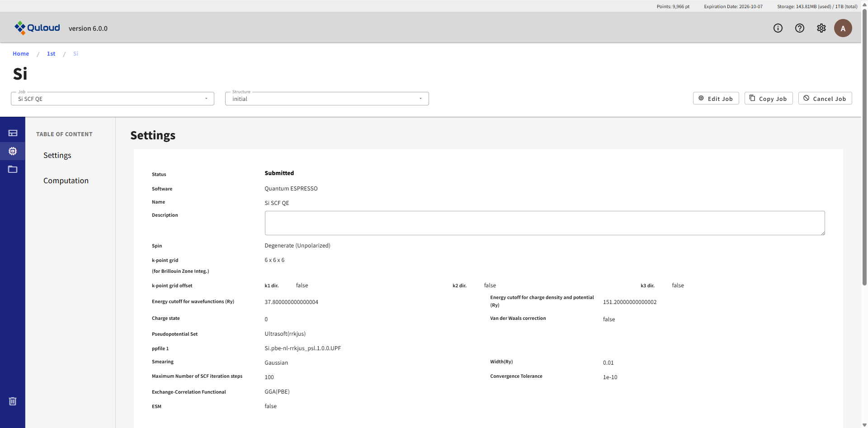Screen dimensions: 868x428
Task: Open the user avatar account menu
Action: click(843, 28)
